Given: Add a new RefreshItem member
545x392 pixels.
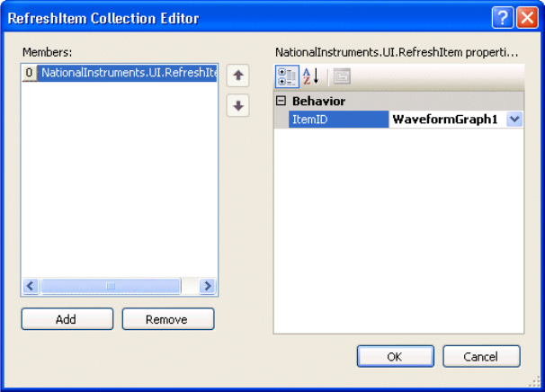Looking at the screenshot, I should 67,319.
